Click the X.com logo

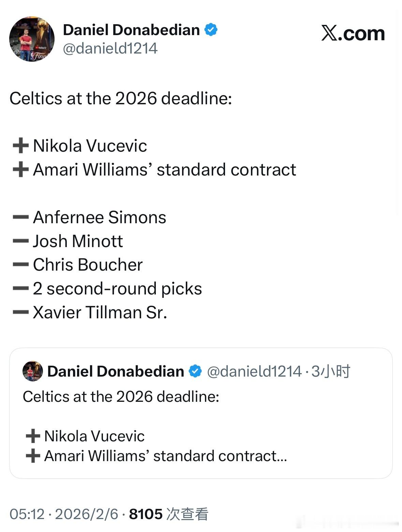coord(353,34)
